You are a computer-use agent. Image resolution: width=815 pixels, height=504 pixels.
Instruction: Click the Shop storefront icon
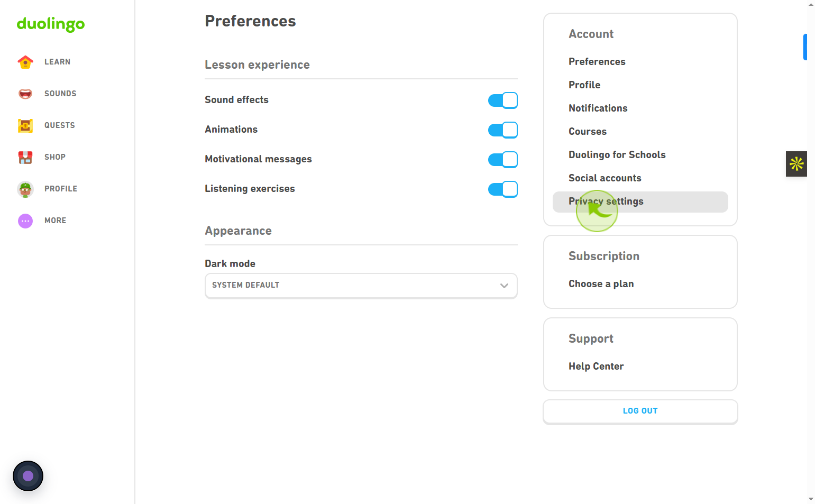click(25, 157)
